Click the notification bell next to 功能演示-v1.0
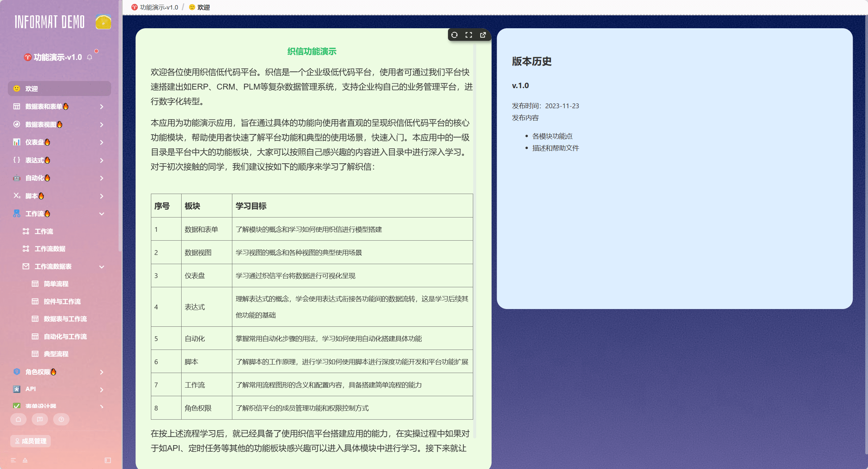 pyautogui.click(x=90, y=57)
